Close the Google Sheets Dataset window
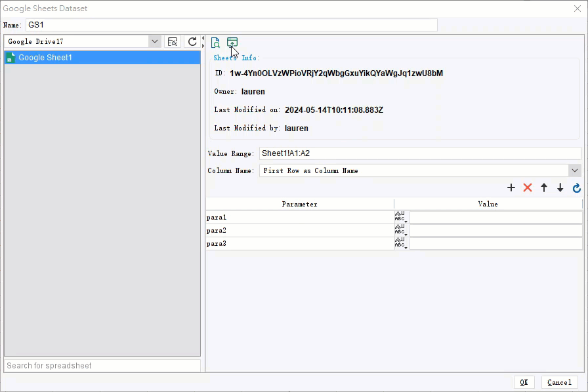 coord(577,9)
